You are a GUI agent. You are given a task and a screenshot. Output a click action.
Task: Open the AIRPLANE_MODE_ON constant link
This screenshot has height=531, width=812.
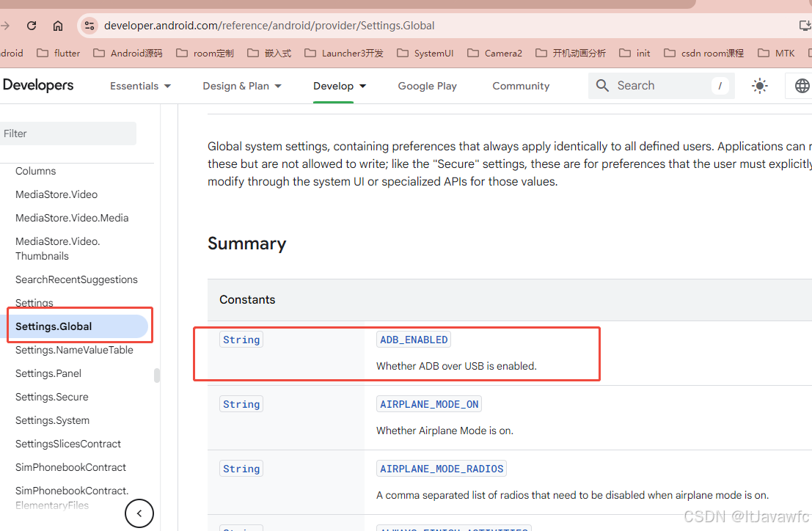[429, 404]
